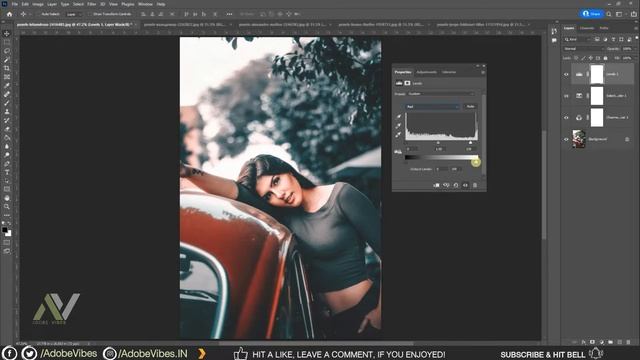Toggle lock transparent pixels in Layers panel
Viewport: 640px width, 360px height.
click(576, 58)
